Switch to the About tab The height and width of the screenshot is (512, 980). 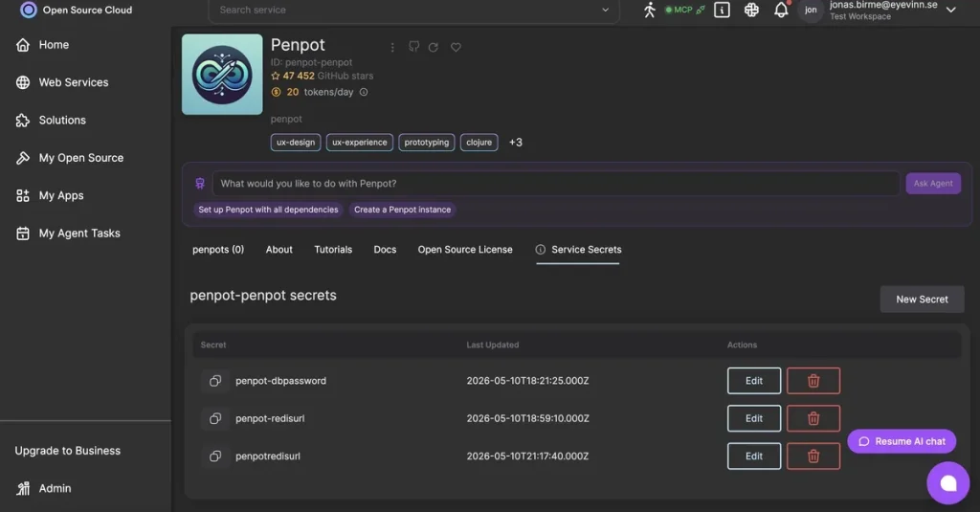pyautogui.click(x=278, y=250)
